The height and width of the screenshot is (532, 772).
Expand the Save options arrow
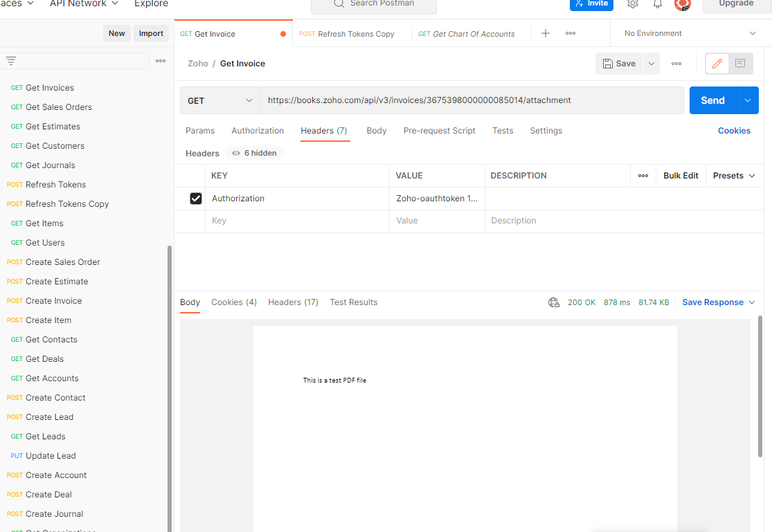click(x=652, y=64)
